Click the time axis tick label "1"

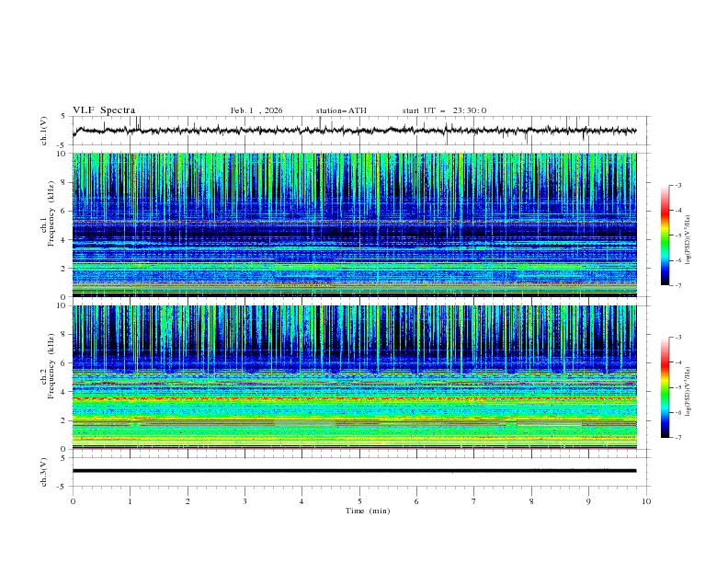(130, 501)
